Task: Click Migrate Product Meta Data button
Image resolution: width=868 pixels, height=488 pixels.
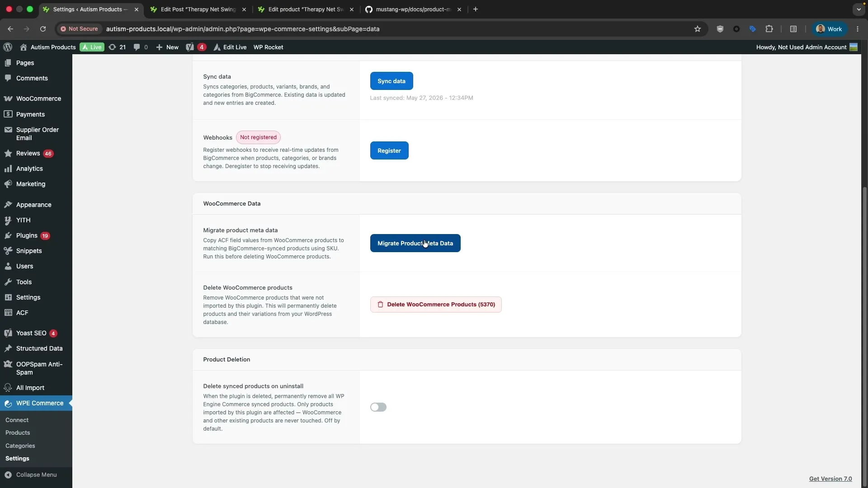Action: tap(415, 243)
